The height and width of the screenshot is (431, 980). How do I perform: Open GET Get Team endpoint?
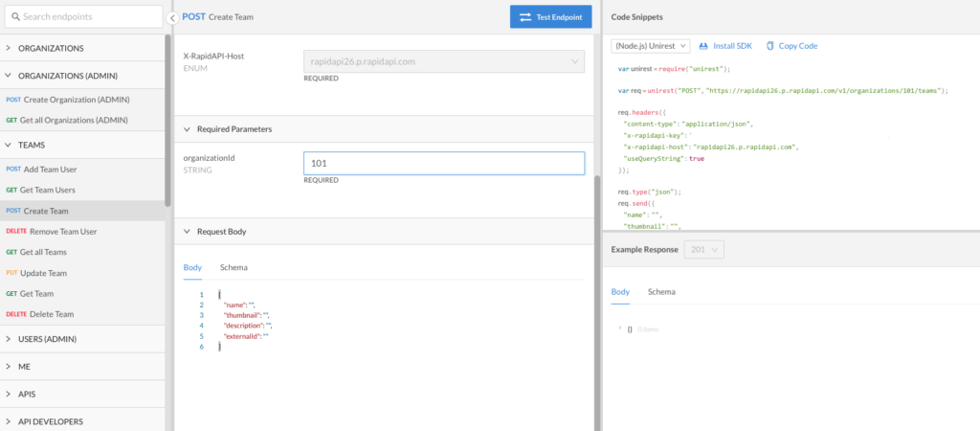82,293
